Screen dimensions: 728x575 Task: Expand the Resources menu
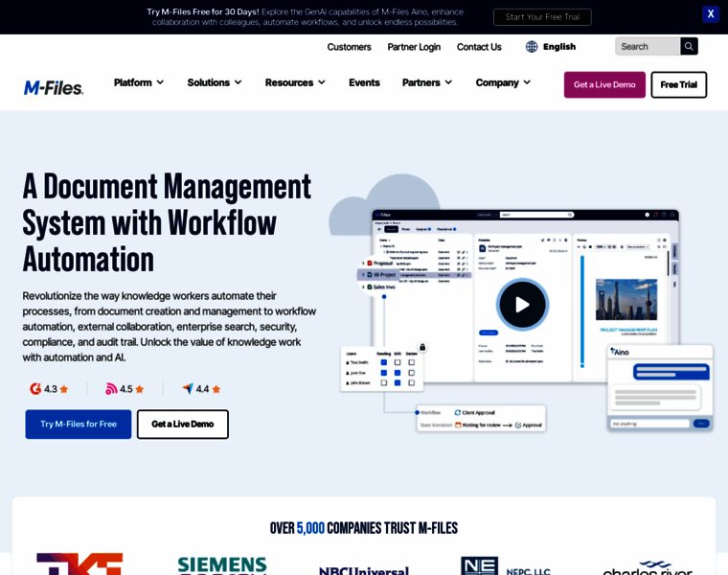point(295,82)
